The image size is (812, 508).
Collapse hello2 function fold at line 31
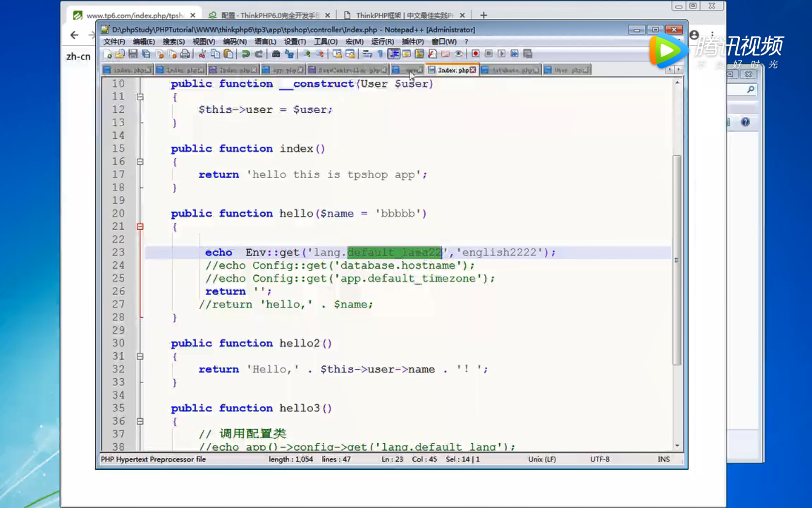140,356
